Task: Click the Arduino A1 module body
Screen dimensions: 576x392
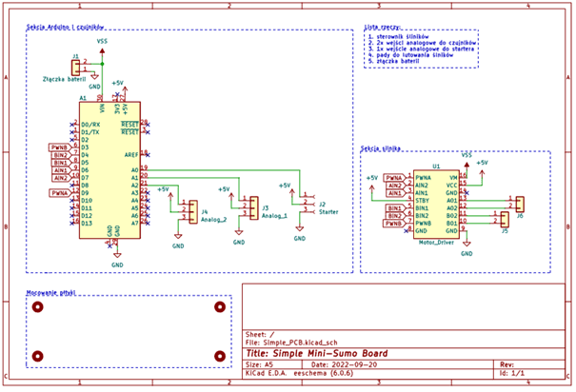Action: click(x=109, y=171)
